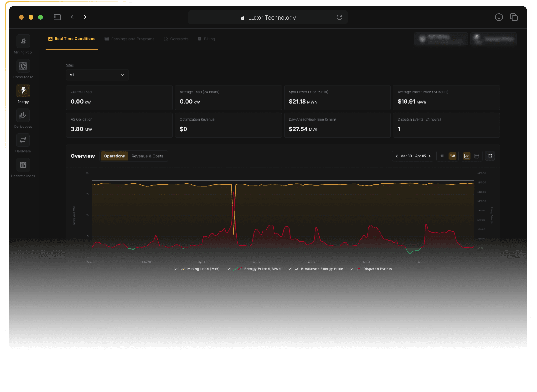Image resolution: width=537 pixels, height=392 pixels.
Task: Go back with the browser back arrow
Action: tap(72, 17)
